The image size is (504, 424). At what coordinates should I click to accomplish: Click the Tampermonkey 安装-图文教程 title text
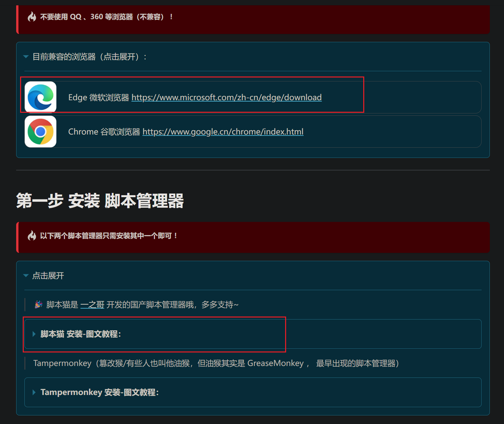(x=100, y=392)
